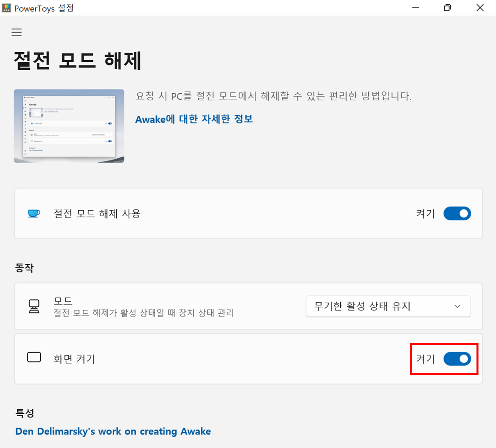
Task: Open the hamburger navigation menu
Action: point(17,32)
